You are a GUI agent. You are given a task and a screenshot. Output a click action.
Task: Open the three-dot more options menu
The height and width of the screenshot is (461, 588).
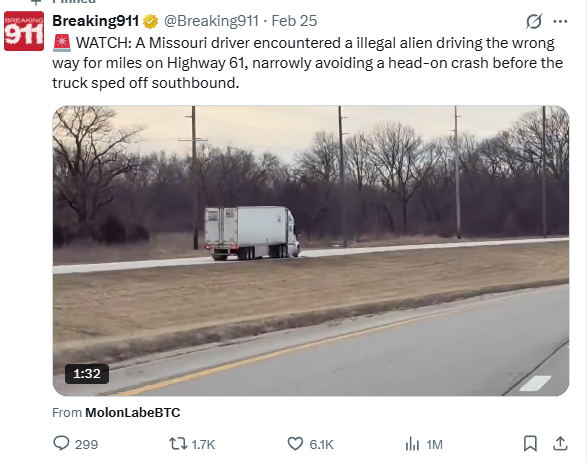560,21
